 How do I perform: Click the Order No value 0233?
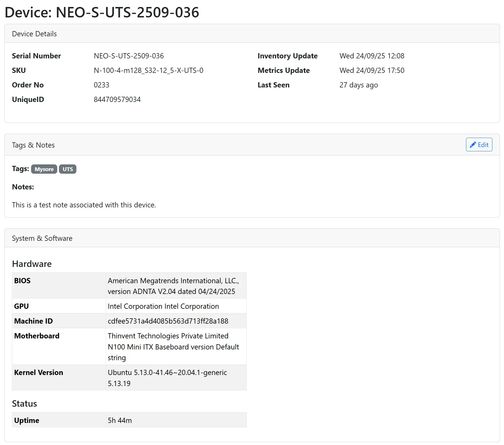[101, 85]
